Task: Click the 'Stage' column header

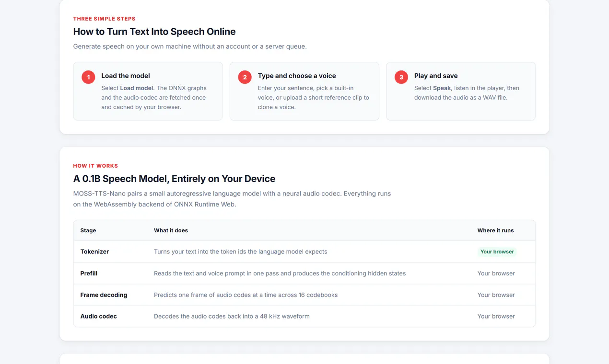Action: tap(88, 230)
